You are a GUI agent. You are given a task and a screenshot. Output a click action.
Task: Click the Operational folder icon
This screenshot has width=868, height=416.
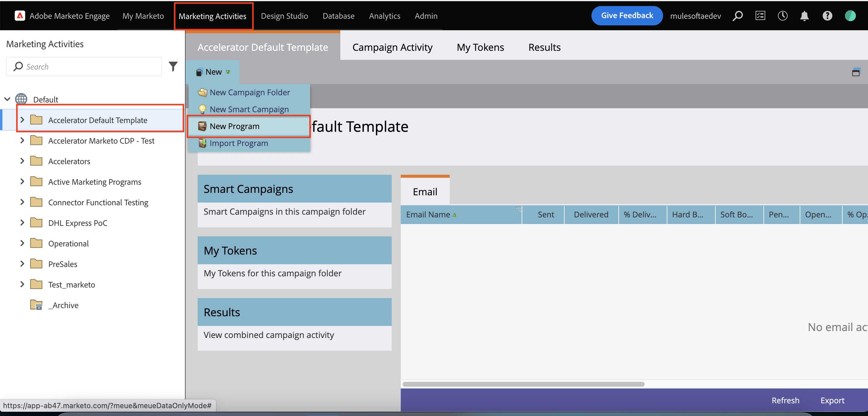36,243
